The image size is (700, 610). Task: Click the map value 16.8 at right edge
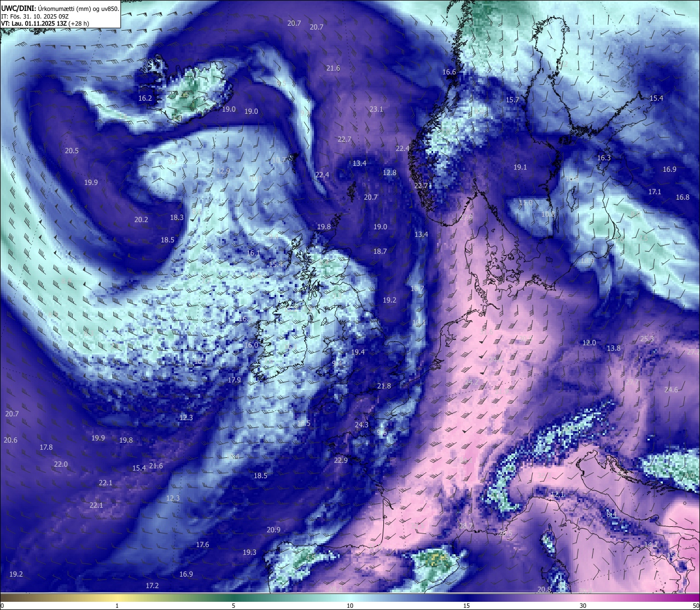(x=682, y=197)
